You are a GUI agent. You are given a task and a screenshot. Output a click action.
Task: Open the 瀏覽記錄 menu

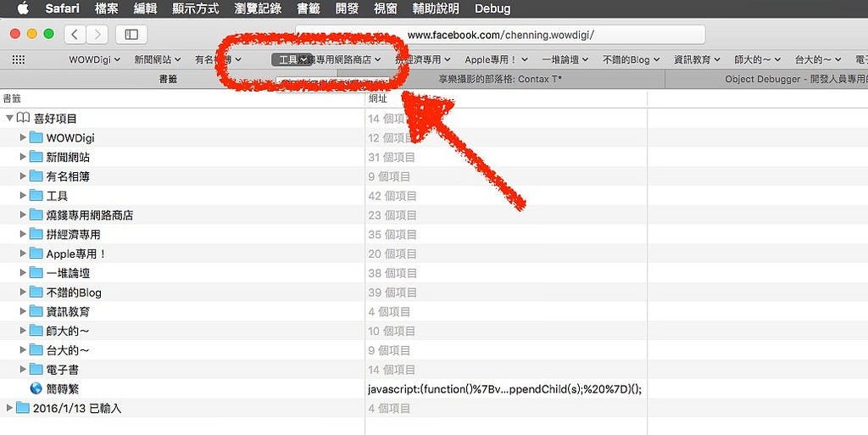tap(258, 8)
